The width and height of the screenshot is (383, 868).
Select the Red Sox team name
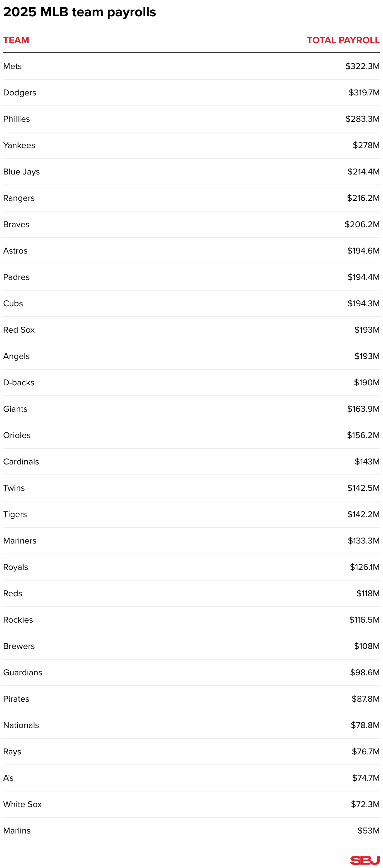click(19, 330)
